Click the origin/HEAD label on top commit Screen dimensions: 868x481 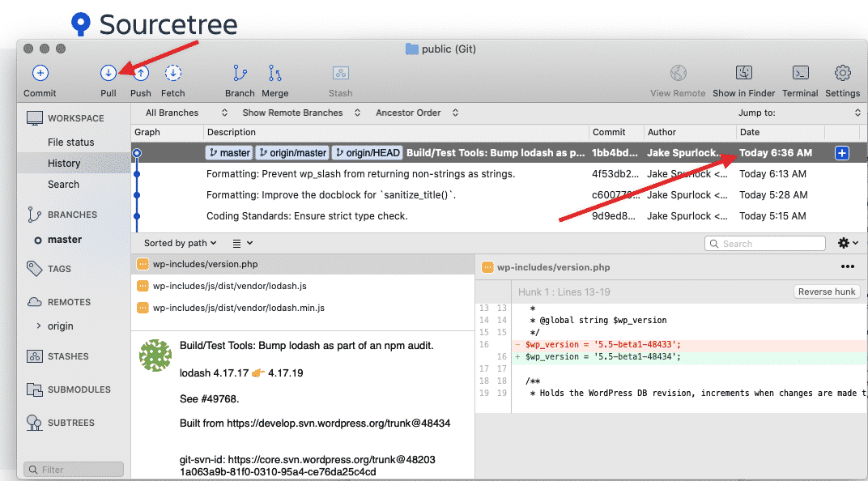tap(368, 153)
